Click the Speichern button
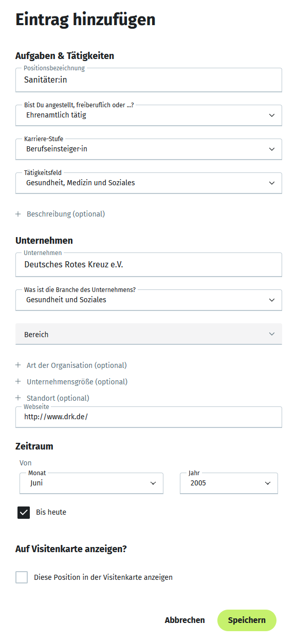This screenshot has height=644, width=296. coord(247,620)
